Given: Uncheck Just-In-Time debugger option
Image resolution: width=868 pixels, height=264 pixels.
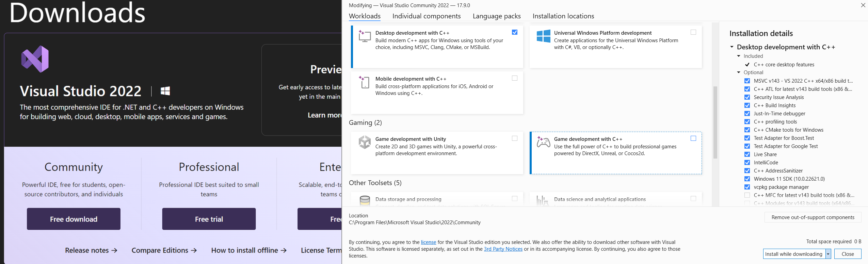Looking at the screenshot, I should [747, 114].
